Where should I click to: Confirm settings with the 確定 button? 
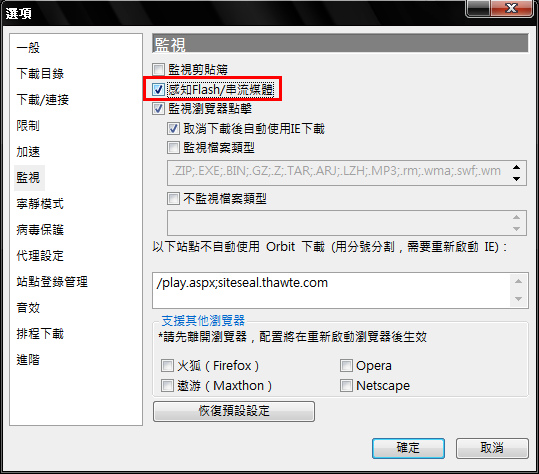coord(408,448)
